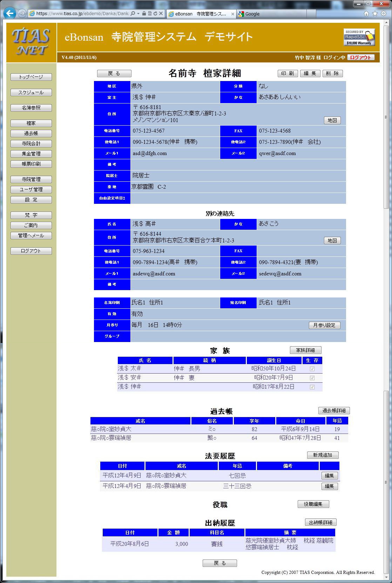The image size is (392, 583).
Task: Toggle 生存 checkbox for 浅$ 安#
Action: click(x=312, y=378)
